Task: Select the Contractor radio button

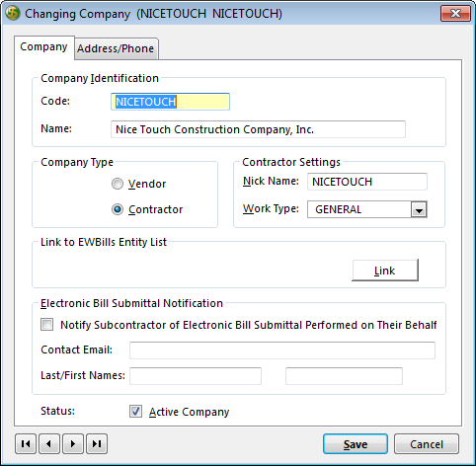Action: coord(118,209)
